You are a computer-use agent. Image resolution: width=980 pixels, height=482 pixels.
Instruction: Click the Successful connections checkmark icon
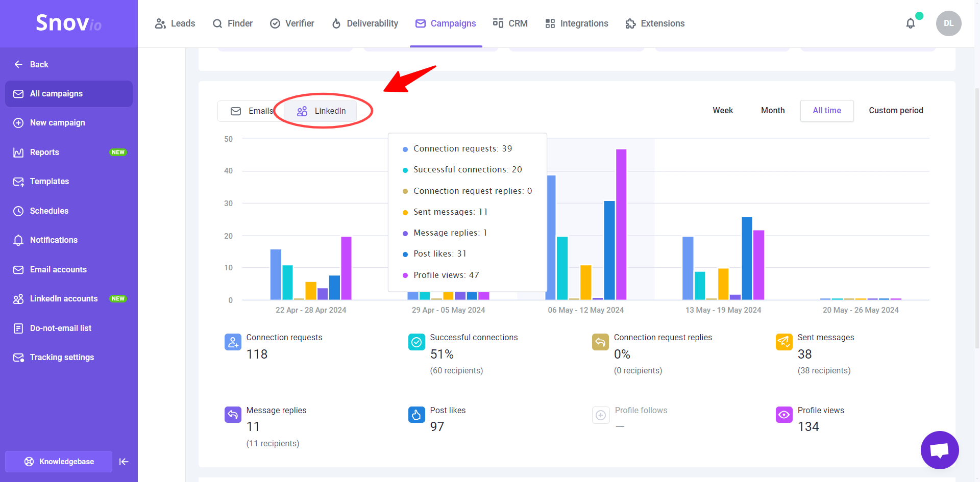pos(416,342)
